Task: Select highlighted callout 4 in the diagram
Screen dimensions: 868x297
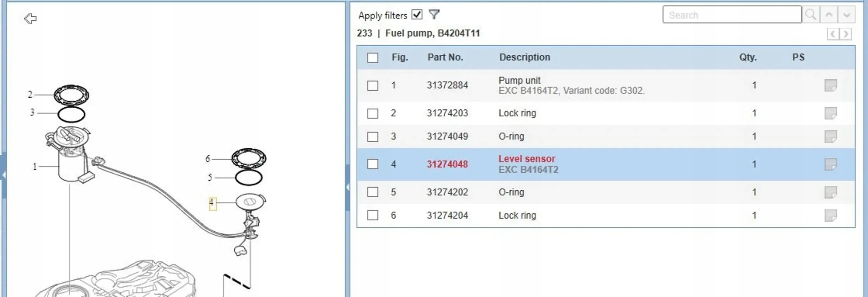Action: (x=212, y=204)
